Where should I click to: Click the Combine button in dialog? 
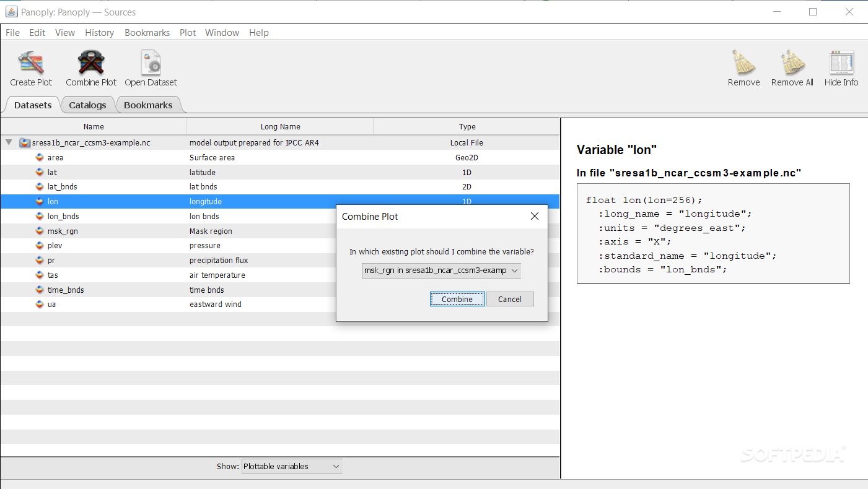click(457, 299)
